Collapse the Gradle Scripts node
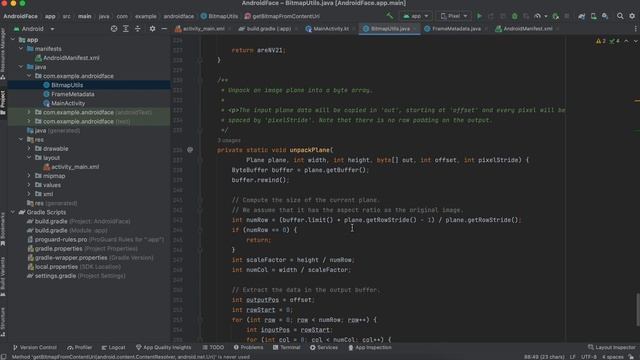The width and height of the screenshot is (640, 360). click(13, 212)
